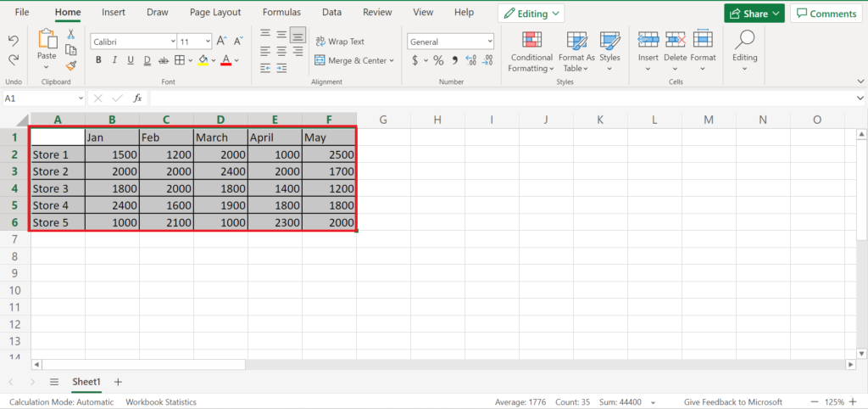
Task: Switch to the Draw tab
Action: tap(157, 12)
